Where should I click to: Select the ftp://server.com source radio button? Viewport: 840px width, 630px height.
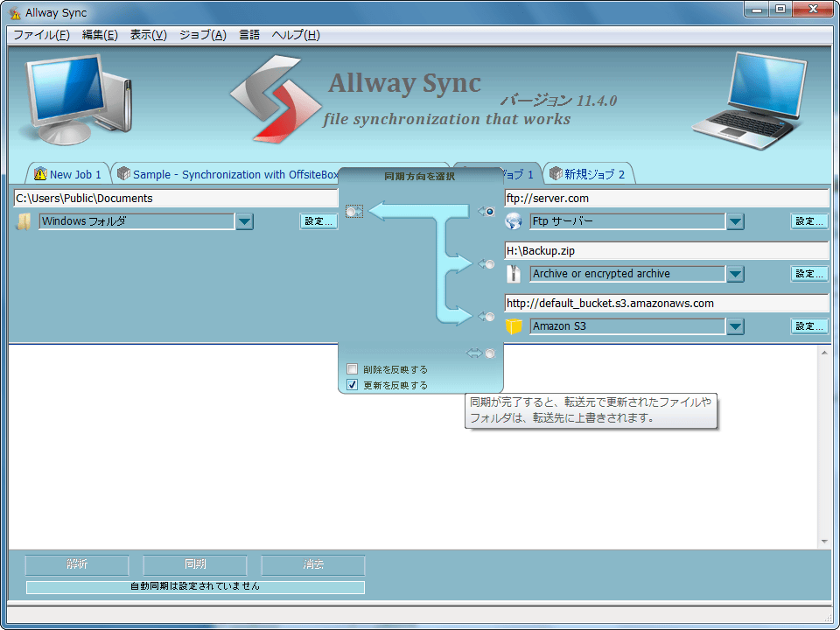coord(490,212)
